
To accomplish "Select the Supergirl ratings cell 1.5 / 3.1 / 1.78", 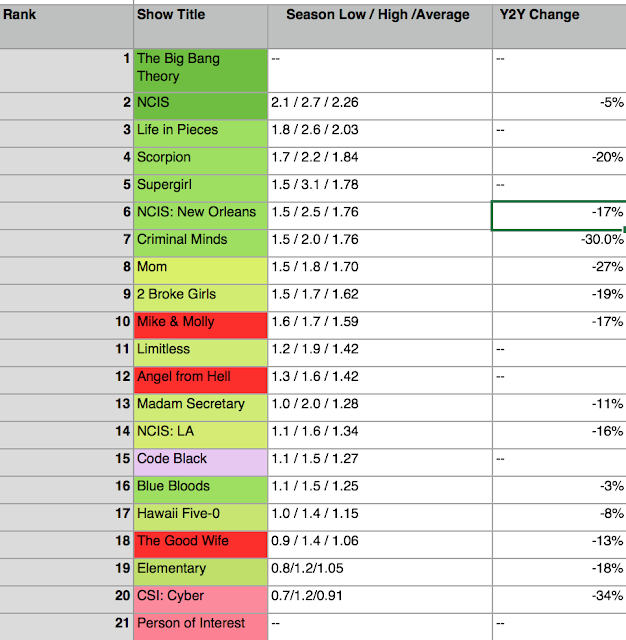I will click(x=380, y=185).
